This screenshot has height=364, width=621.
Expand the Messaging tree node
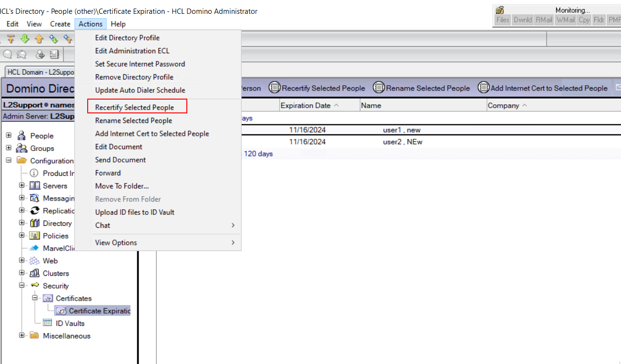(x=22, y=198)
